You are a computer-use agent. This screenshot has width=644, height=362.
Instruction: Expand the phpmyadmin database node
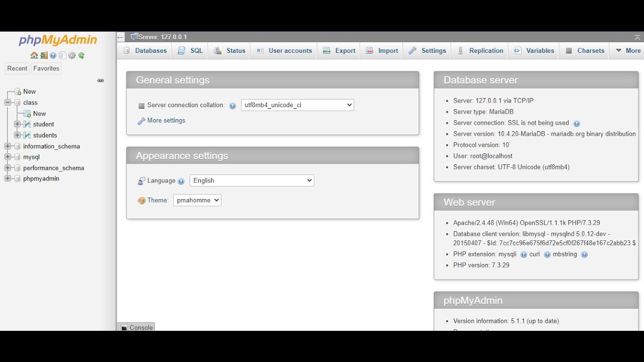coord(8,178)
